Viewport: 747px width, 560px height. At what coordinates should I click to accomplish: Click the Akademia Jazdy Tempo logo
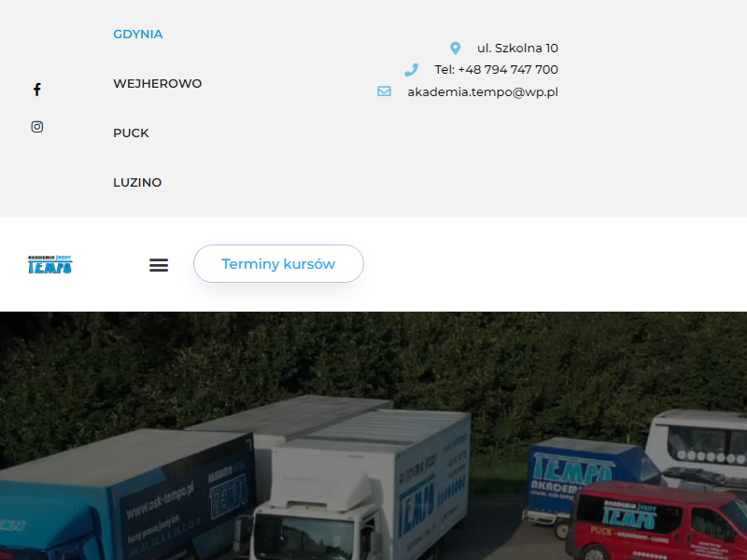pos(50,264)
